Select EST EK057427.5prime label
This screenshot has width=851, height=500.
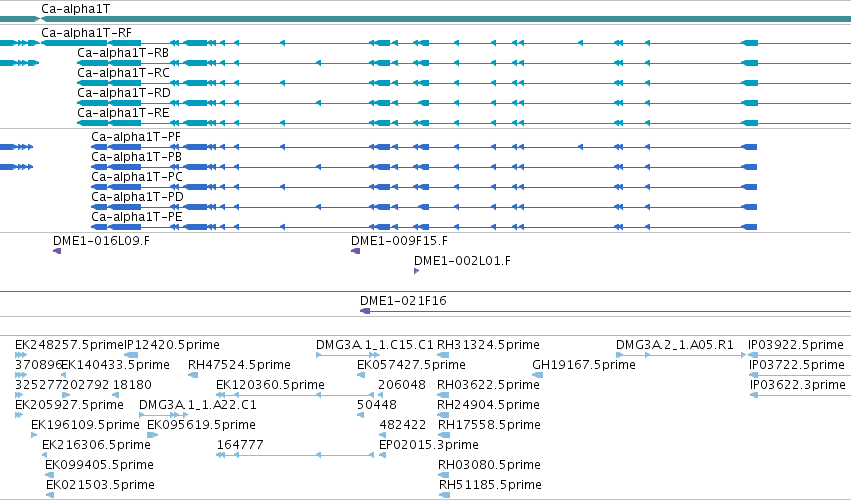click(411, 365)
